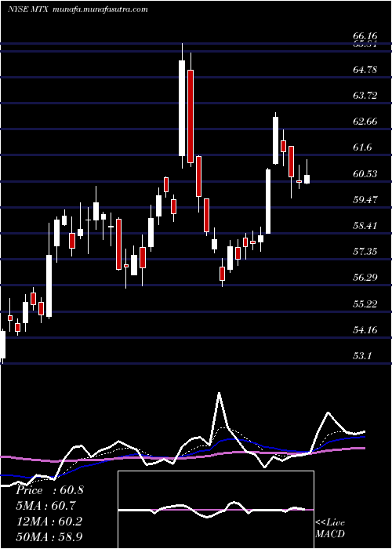Click the Price : 60.8 readout
Screen dimensions: 392x549
[49, 490]
